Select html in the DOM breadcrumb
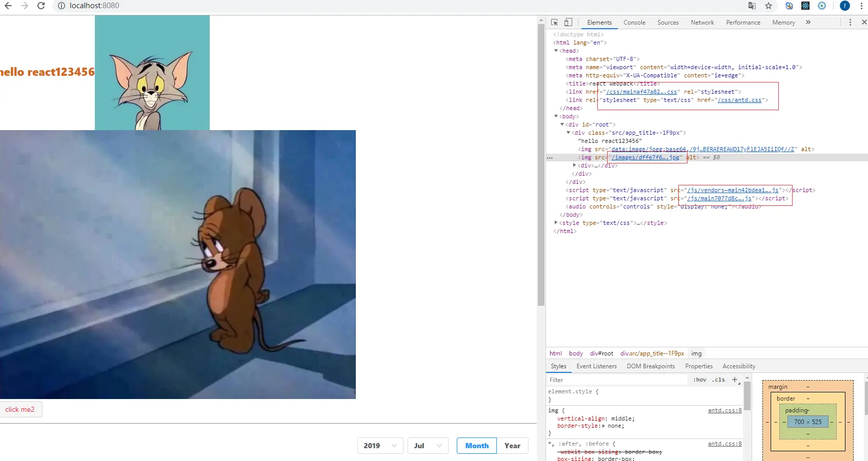 (556, 353)
